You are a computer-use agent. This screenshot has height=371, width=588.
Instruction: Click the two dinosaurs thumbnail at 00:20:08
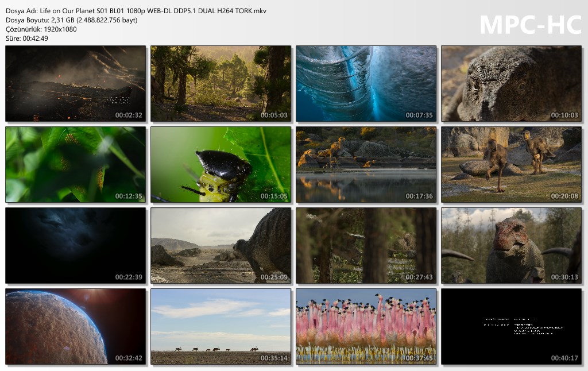pyautogui.click(x=511, y=165)
